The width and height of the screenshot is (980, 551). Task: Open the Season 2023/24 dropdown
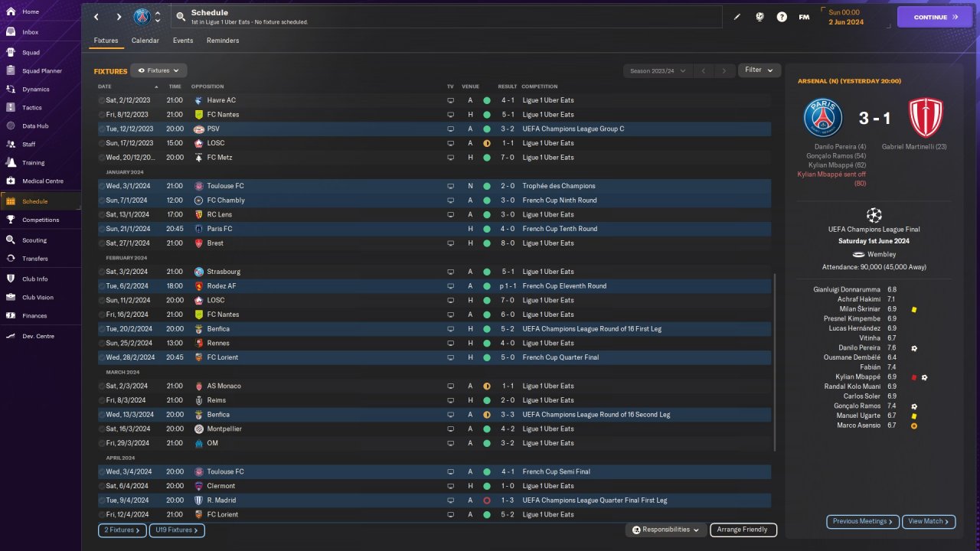(656, 70)
